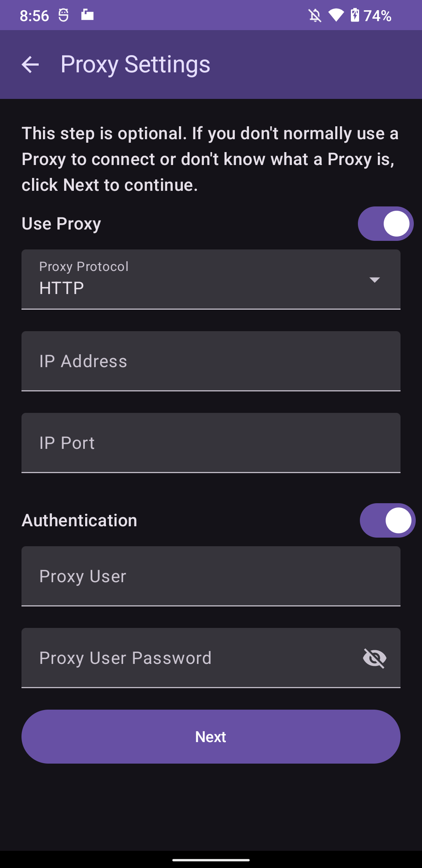Focus the IP Address field
Image resolution: width=422 pixels, height=868 pixels.
click(211, 361)
